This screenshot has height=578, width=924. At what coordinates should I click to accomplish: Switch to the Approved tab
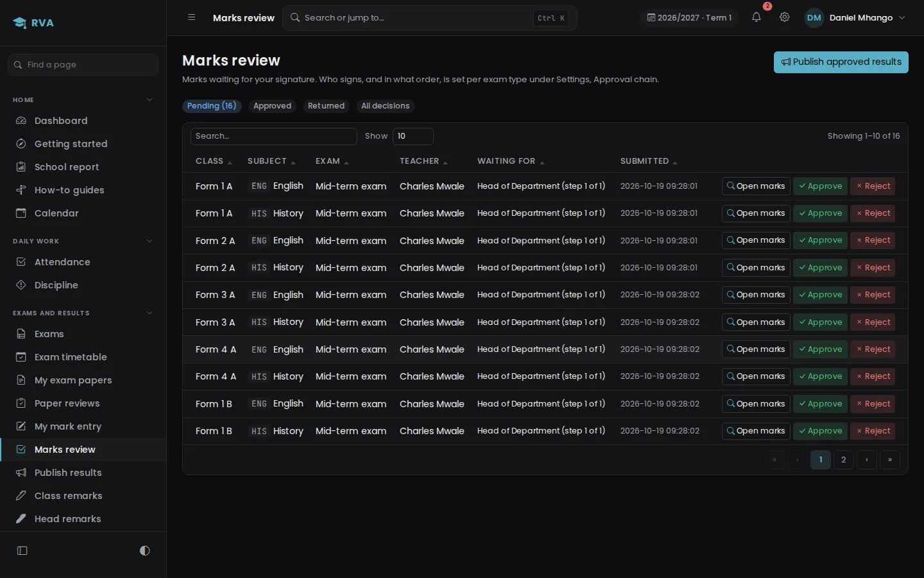point(272,106)
